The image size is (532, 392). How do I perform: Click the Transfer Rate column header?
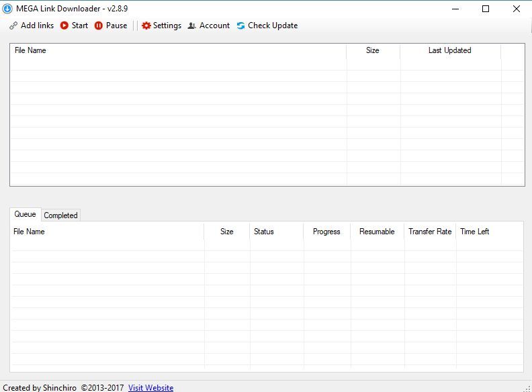(x=430, y=232)
